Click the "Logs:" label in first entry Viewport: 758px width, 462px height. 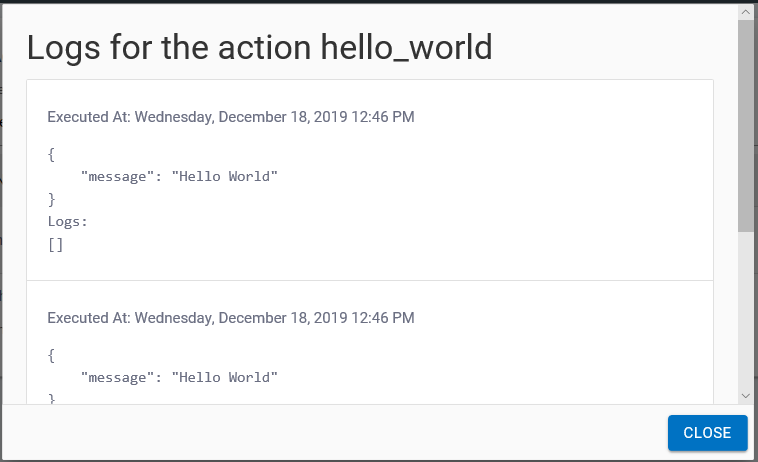tap(68, 221)
